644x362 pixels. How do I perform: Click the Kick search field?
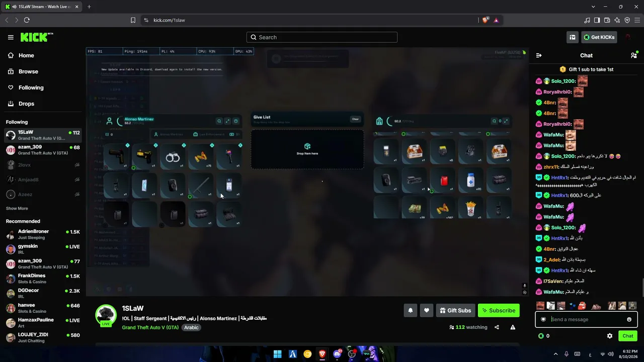click(322, 37)
